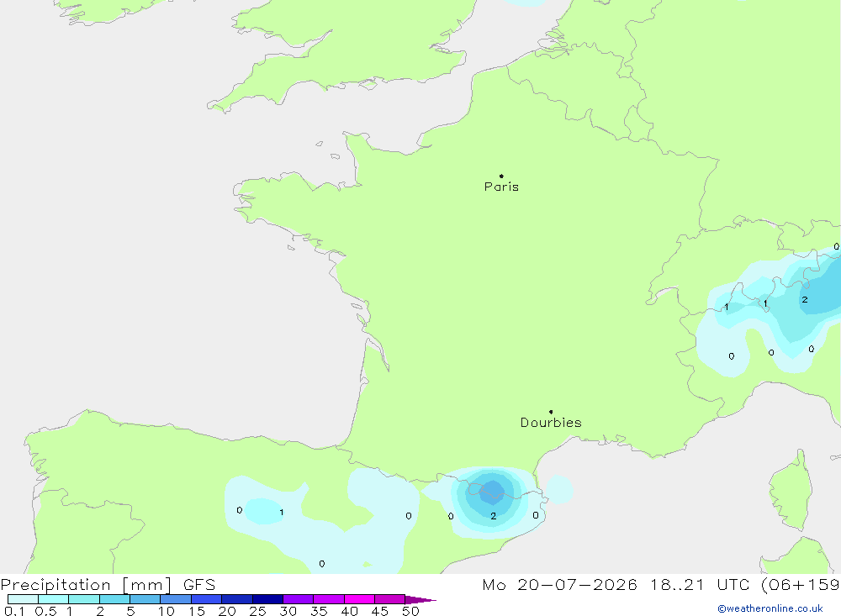Click the island of Corsica on the map
Viewport: 841px width, 616px height.
tap(791, 491)
